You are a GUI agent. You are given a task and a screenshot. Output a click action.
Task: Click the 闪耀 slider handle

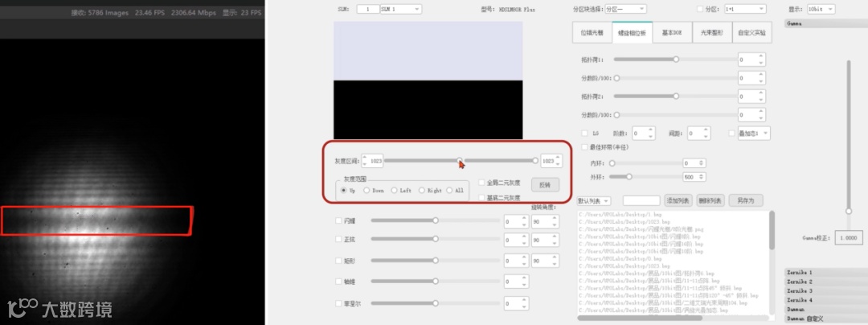coord(436,220)
